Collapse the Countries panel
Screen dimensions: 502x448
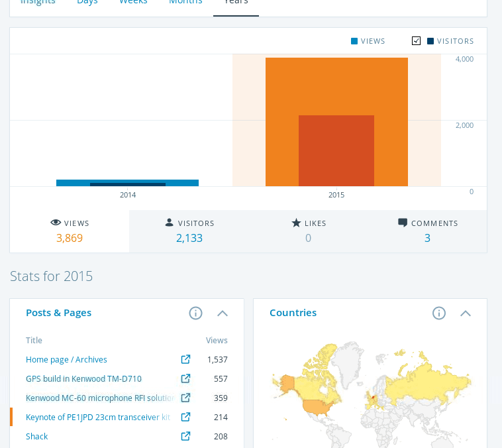tap(466, 313)
